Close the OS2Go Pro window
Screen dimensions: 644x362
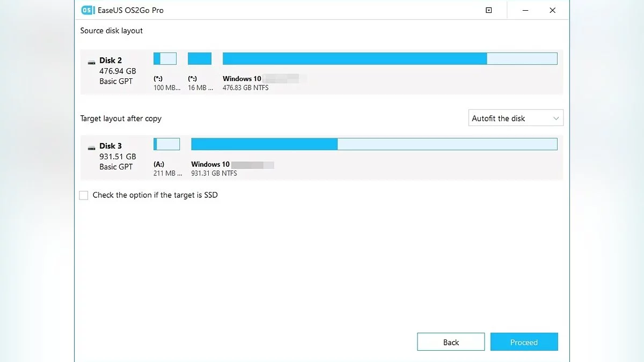coord(552,10)
